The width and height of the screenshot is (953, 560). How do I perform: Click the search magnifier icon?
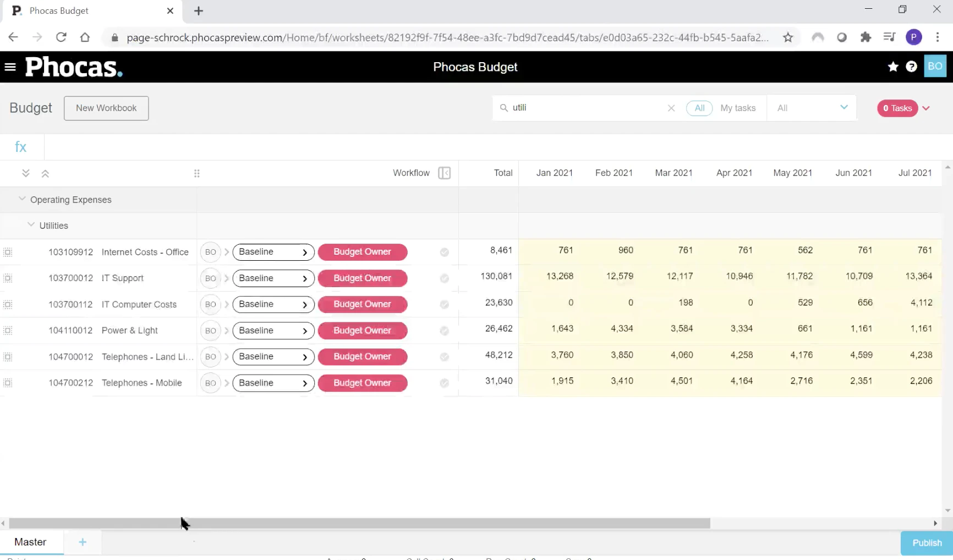tap(503, 108)
